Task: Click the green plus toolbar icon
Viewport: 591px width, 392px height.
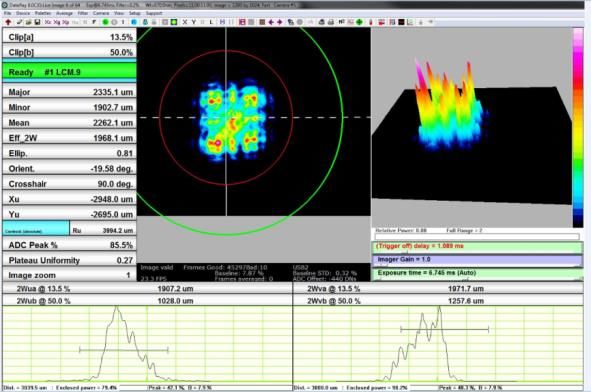Action: click(x=359, y=22)
